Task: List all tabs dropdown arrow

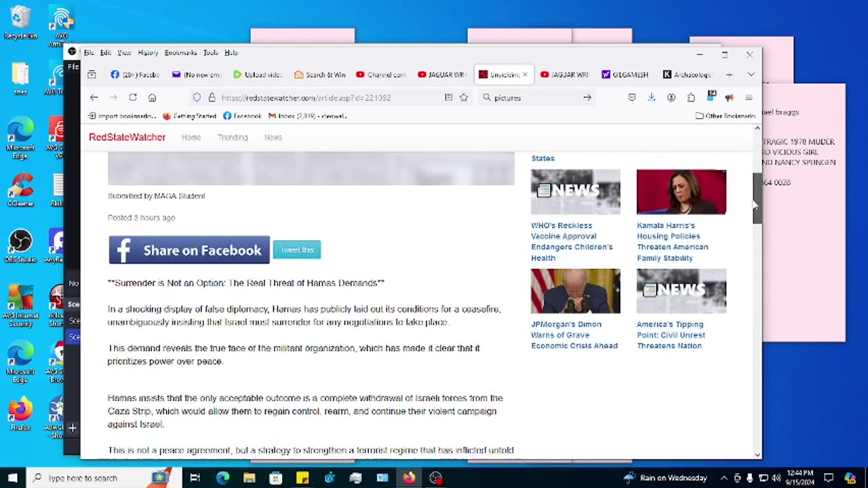Action: [751, 75]
